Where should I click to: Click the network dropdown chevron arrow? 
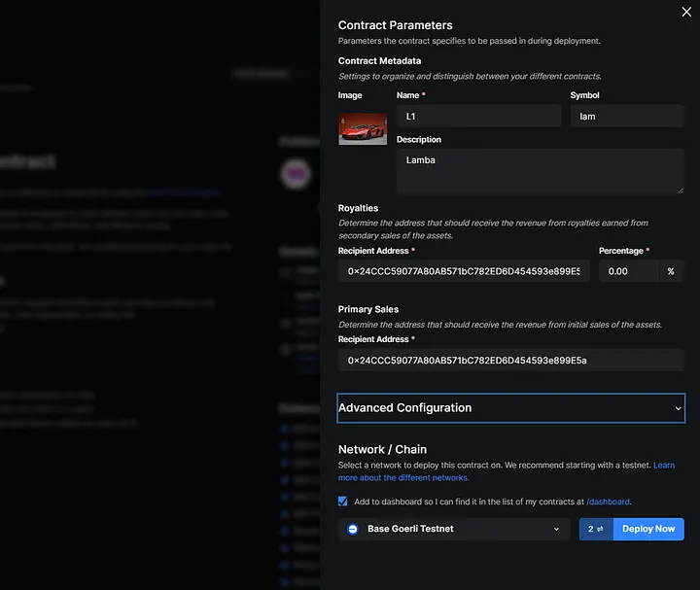(x=557, y=529)
